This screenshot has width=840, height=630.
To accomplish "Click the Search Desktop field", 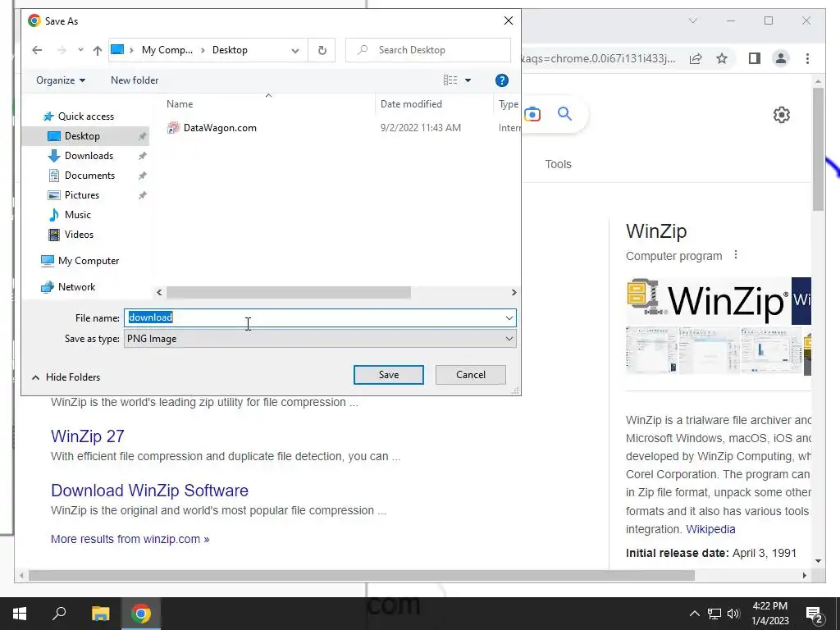I will (x=427, y=50).
